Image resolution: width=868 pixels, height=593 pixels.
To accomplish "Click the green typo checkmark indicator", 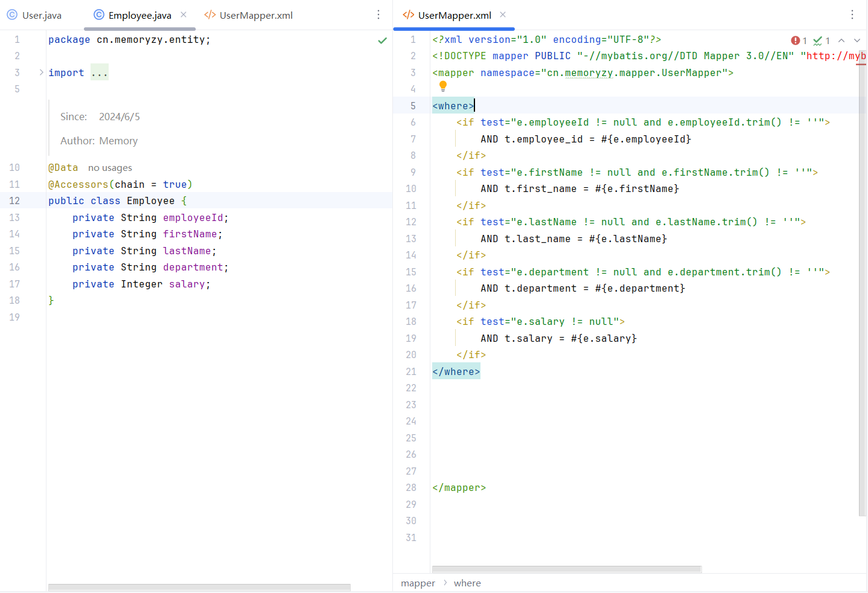I will pos(818,40).
